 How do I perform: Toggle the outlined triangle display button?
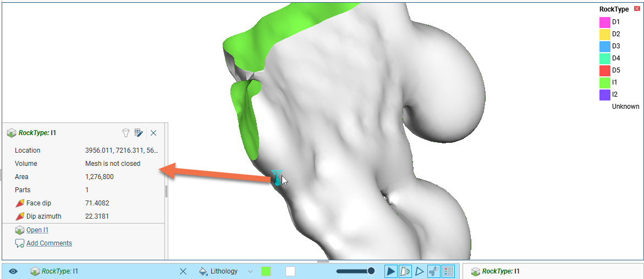click(x=419, y=271)
